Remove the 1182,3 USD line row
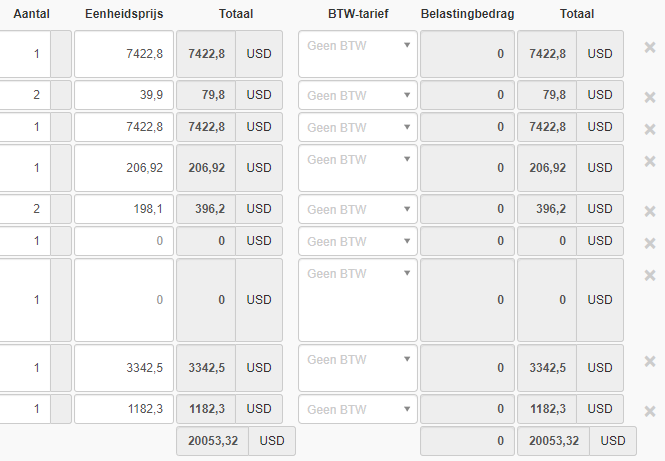 click(649, 411)
